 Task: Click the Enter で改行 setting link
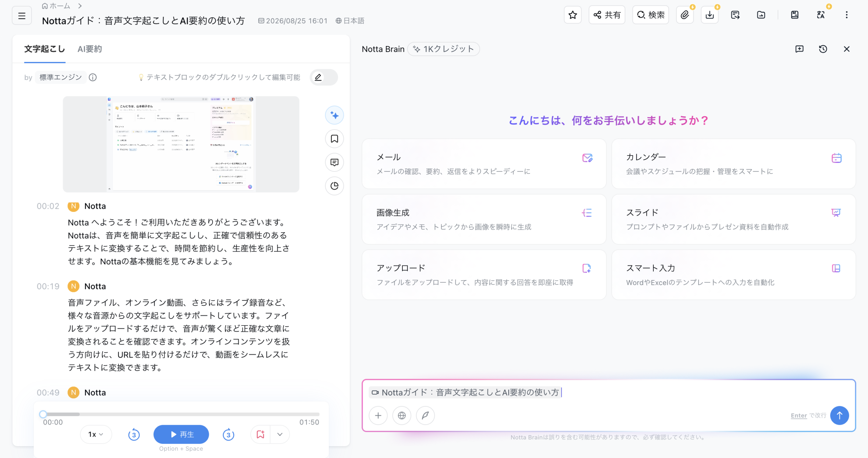pos(808,415)
